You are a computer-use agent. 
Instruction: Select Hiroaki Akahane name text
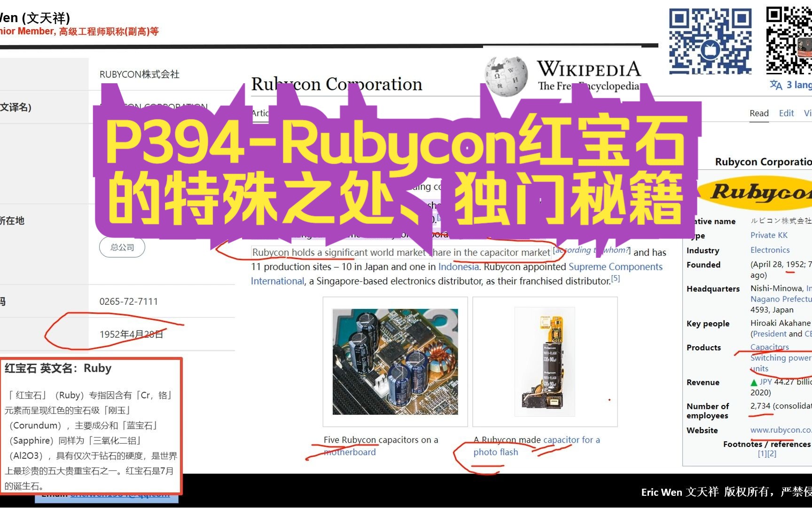[x=781, y=323]
